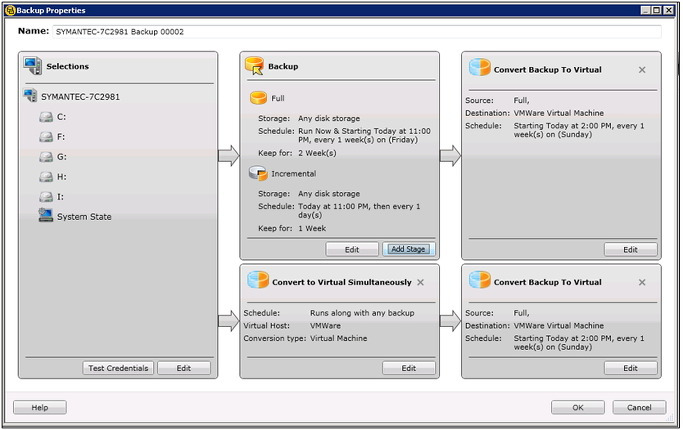Remove the bottom Convert Backup To Virtual stage

click(642, 282)
